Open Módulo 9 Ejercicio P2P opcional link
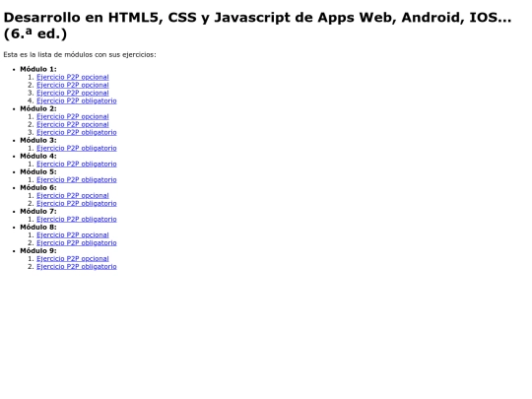This screenshot has height=399, width=532. pyautogui.click(x=73, y=258)
